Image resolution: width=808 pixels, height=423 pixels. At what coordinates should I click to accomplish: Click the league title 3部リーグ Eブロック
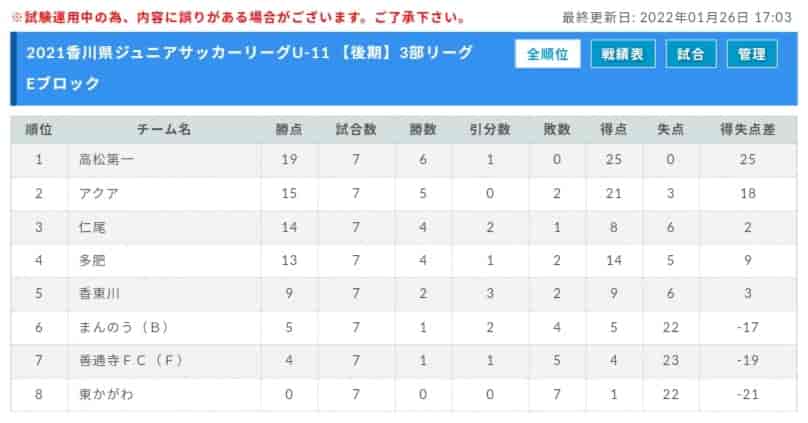click(249, 68)
